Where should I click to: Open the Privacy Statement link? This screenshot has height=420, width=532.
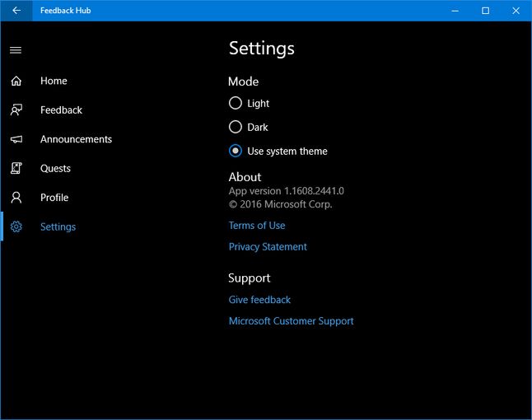click(268, 246)
